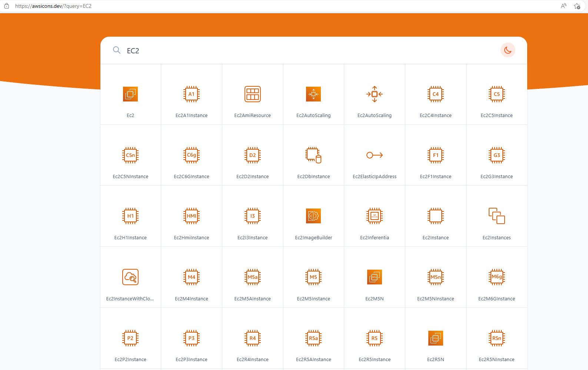Screen dimensions: 588x370
Task: Pick the Ec2InstanceWithClo... cloud search icon
Action: click(130, 277)
